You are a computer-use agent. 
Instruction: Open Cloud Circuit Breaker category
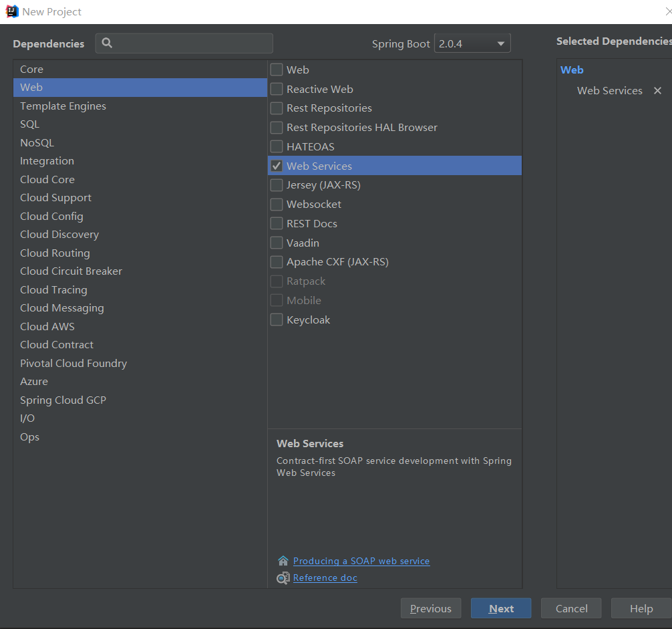pyautogui.click(x=140, y=271)
